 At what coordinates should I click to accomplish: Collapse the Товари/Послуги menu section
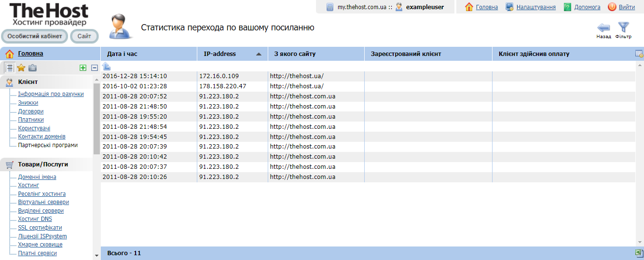pos(46,164)
